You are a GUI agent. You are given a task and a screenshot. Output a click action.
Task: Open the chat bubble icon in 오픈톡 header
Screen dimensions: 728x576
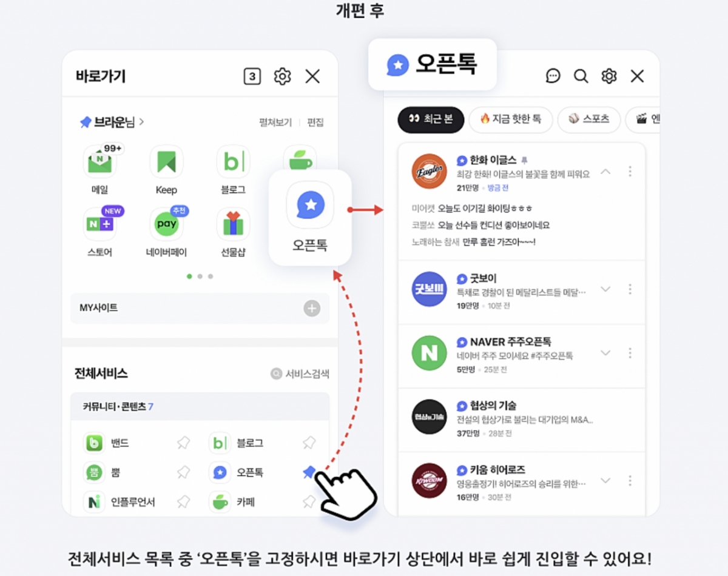click(x=553, y=76)
